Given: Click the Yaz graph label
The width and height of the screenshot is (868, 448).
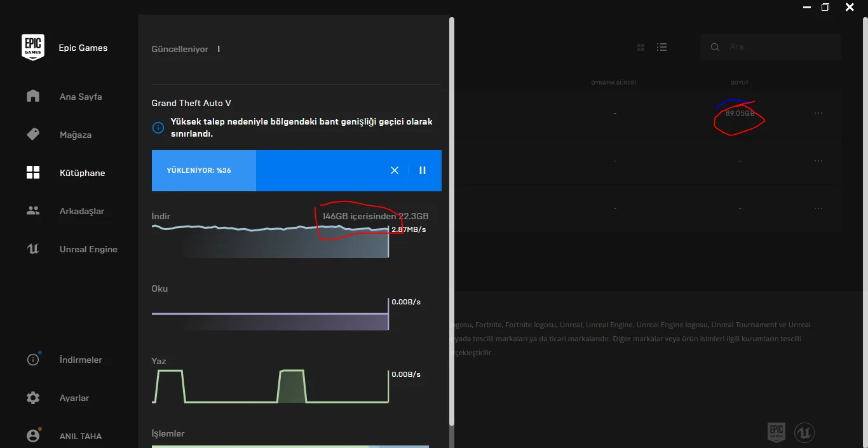Looking at the screenshot, I should point(159,361).
